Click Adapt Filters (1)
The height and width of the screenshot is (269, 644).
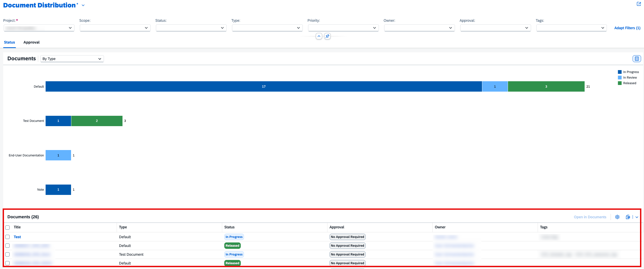click(x=627, y=28)
